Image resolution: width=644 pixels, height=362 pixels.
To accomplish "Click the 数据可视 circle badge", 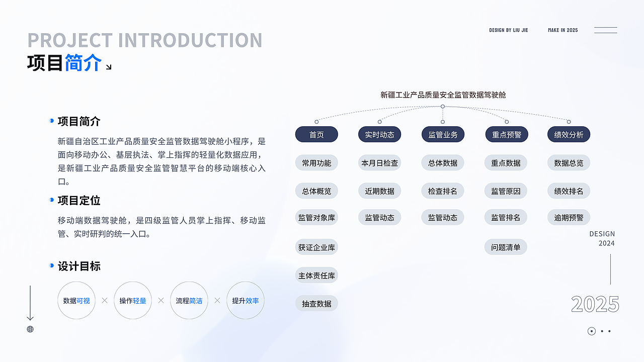I will click(76, 300).
